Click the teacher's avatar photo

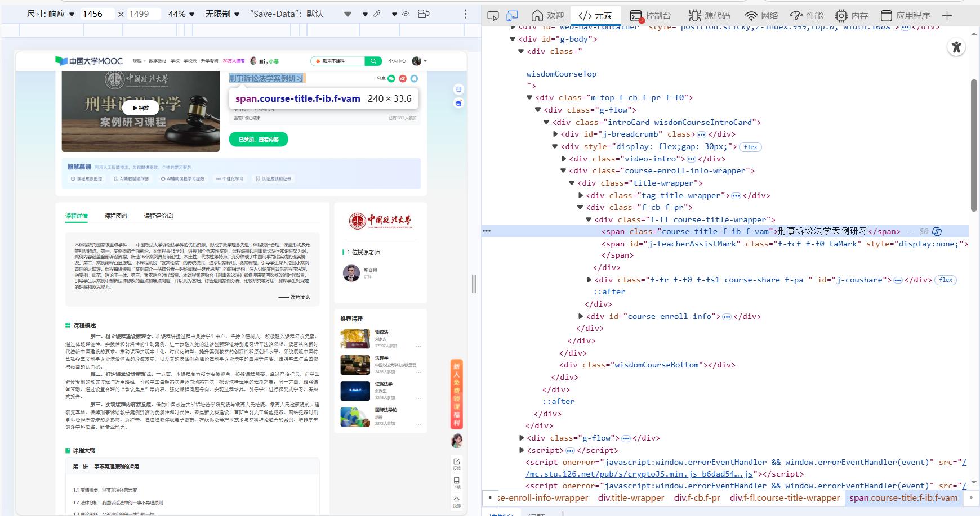point(351,273)
